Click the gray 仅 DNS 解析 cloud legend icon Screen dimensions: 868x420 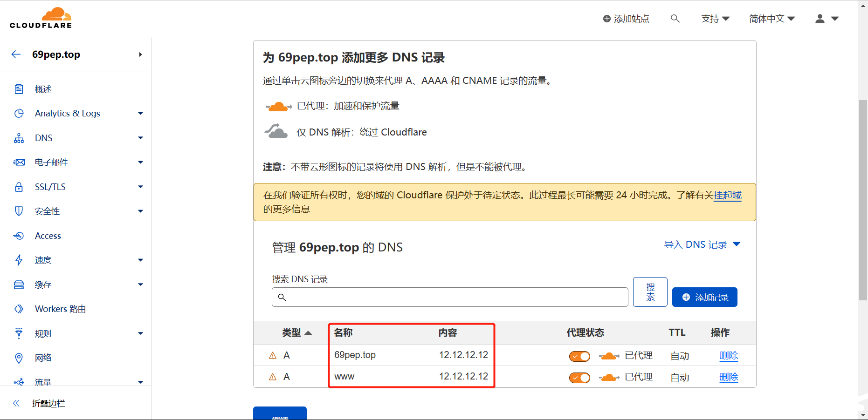276,131
